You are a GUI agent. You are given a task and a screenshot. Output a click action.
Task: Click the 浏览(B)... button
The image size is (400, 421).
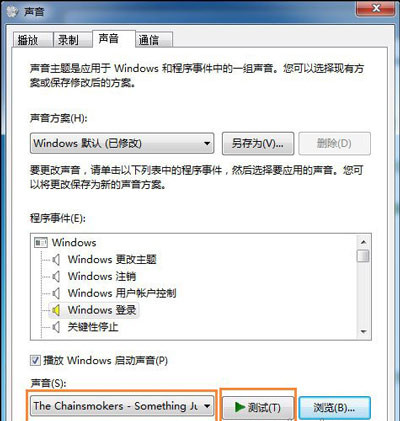click(335, 407)
